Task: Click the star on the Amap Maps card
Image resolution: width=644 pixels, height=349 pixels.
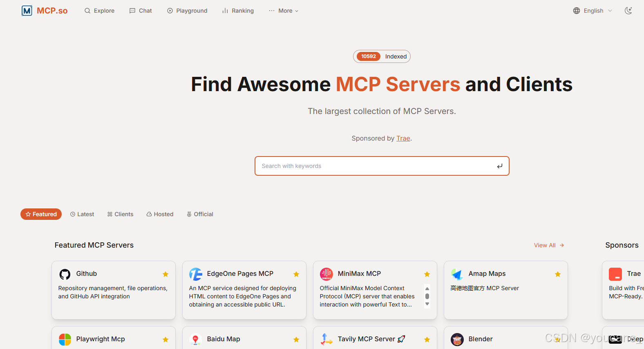Action: coord(558,274)
